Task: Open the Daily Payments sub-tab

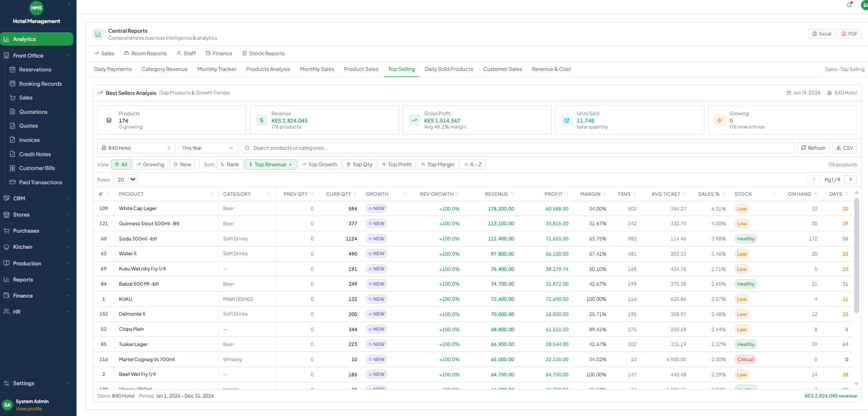Action: (x=113, y=69)
